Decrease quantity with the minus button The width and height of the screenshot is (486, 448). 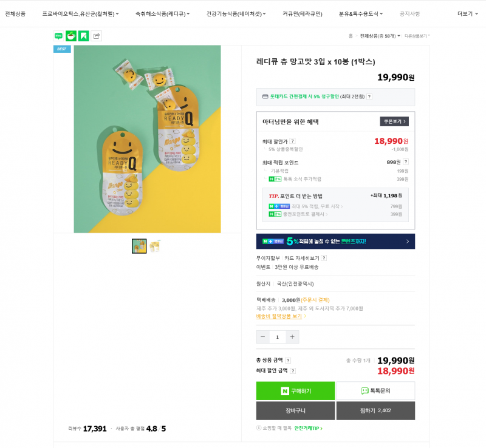click(x=263, y=337)
